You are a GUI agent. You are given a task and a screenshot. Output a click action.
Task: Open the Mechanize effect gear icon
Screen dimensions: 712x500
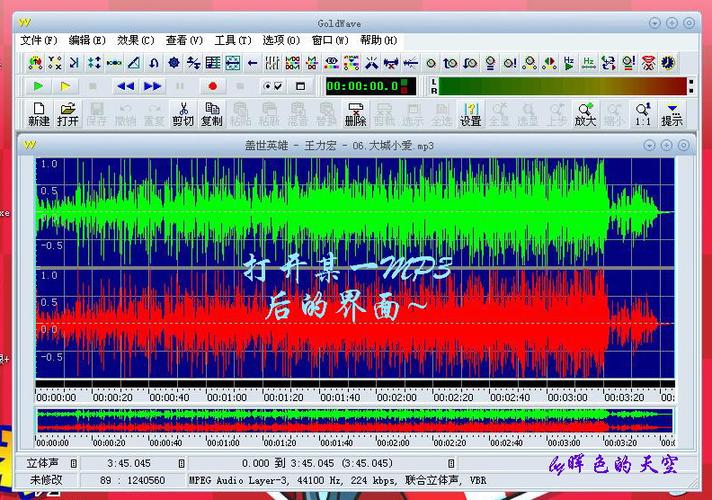coord(173,63)
